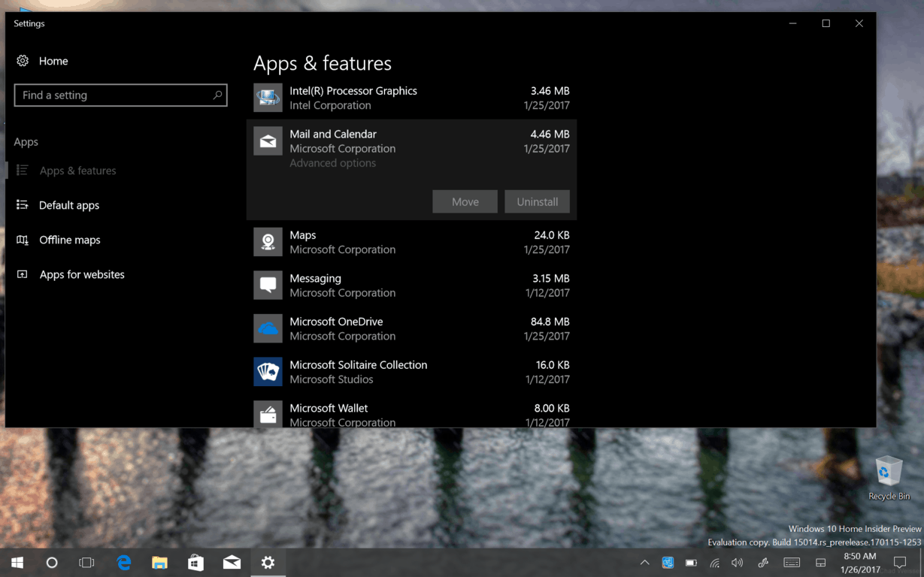This screenshot has width=924, height=577.
Task: Select the Microsoft OneDrive entry name
Action: pos(336,322)
